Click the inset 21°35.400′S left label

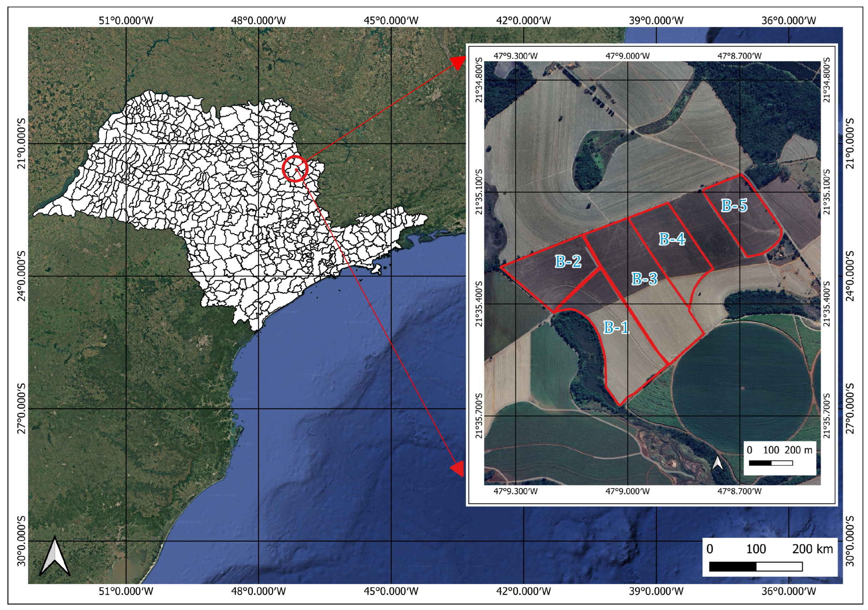479,303
